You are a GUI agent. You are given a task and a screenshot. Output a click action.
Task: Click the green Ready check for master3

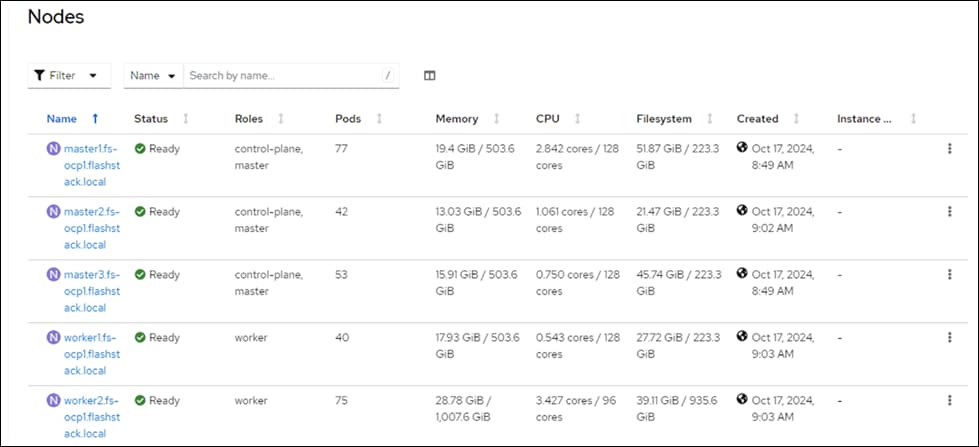(140, 275)
